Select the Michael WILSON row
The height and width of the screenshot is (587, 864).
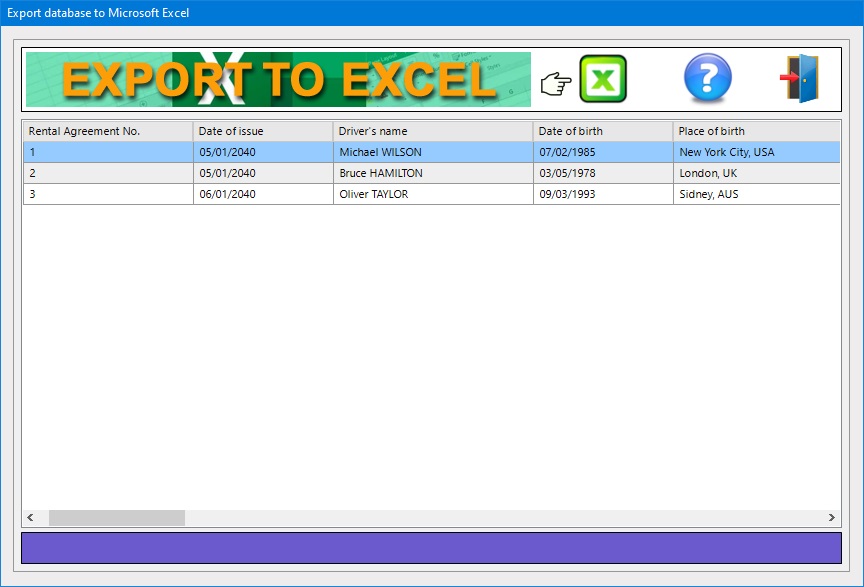click(380, 152)
